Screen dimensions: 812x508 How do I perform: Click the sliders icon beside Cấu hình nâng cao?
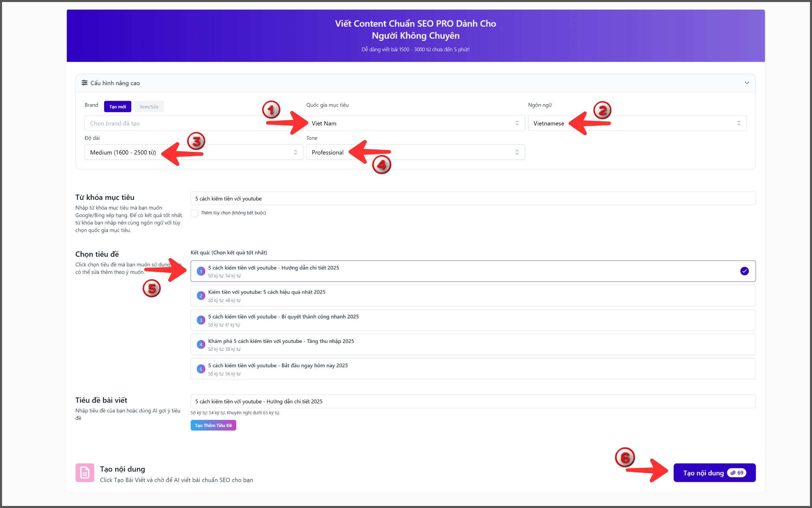point(84,83)
